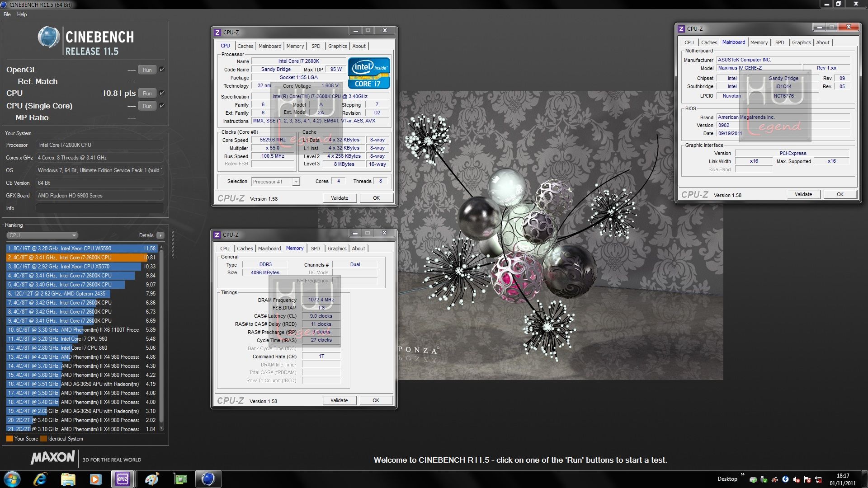Click the Show Desktop button at taskbar end

tap(864, 479)
